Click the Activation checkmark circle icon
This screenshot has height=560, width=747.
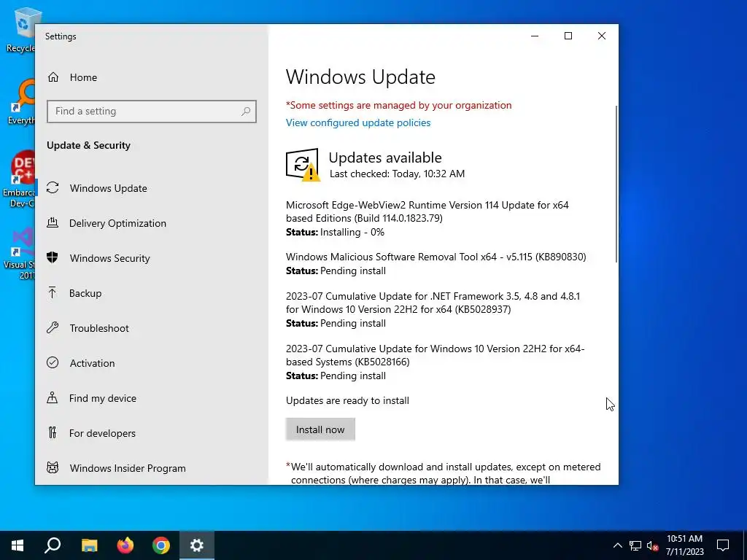point(53,362)
